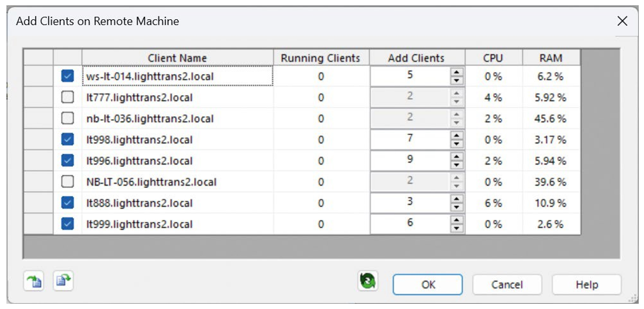The height and width of the screenshot is (309, 644).
Task: Click the 39.6 % RAM cell
Action: tap(551, 182)
